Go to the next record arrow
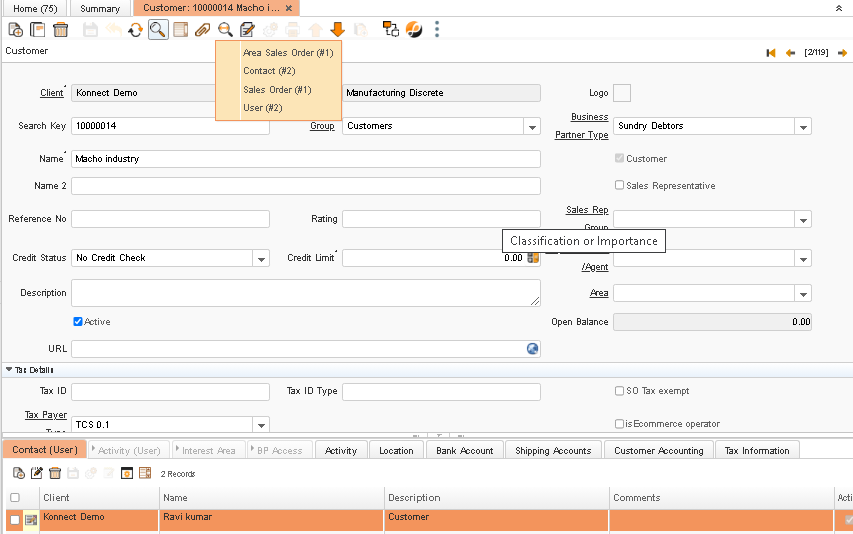This screenshot has height=534, width=853. [x=842, y=53]
